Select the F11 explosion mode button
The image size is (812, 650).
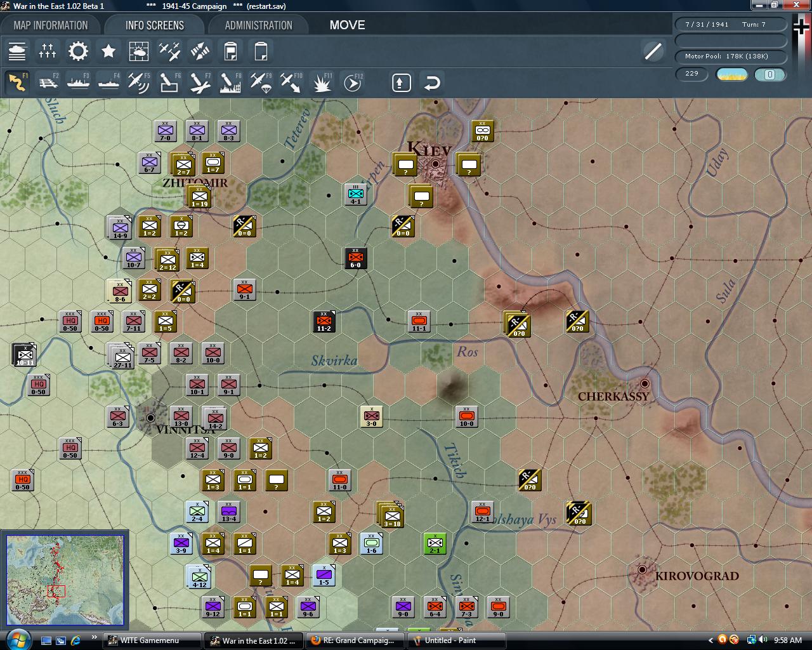tap(322, 83)
